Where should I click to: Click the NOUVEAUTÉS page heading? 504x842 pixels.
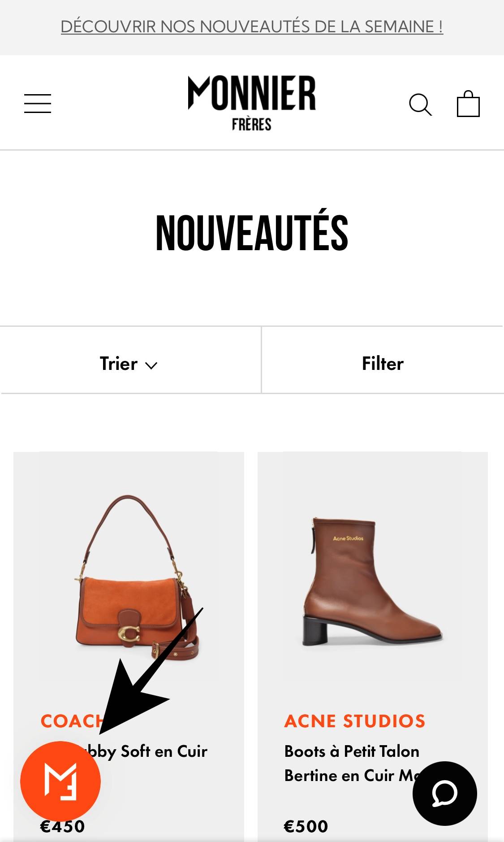tap(252, 232)
